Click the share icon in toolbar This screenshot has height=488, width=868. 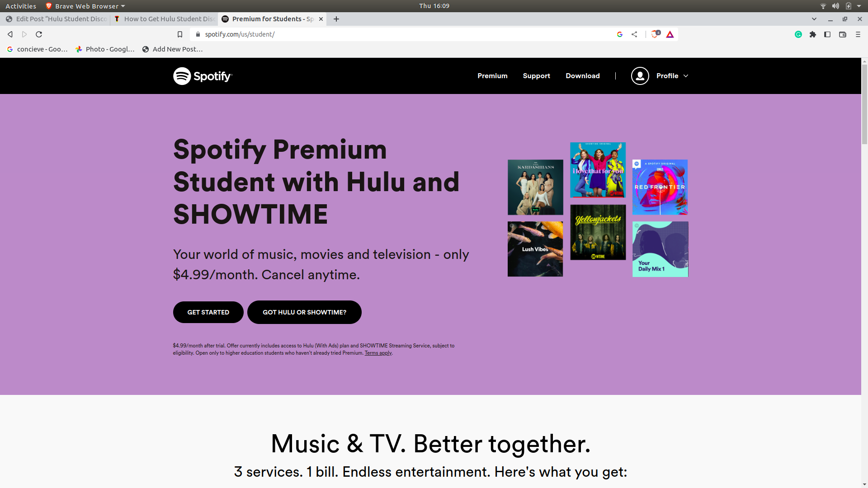point(634,34)
